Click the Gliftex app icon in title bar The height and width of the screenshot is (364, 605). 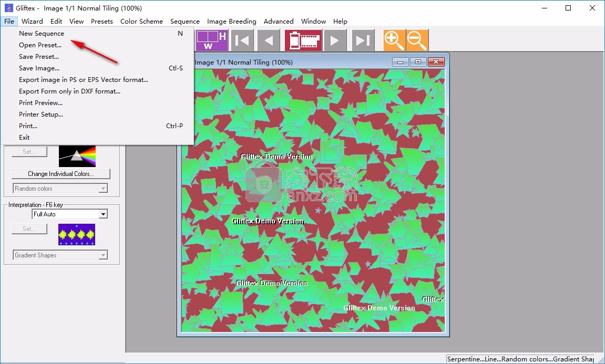pos(8,8)
